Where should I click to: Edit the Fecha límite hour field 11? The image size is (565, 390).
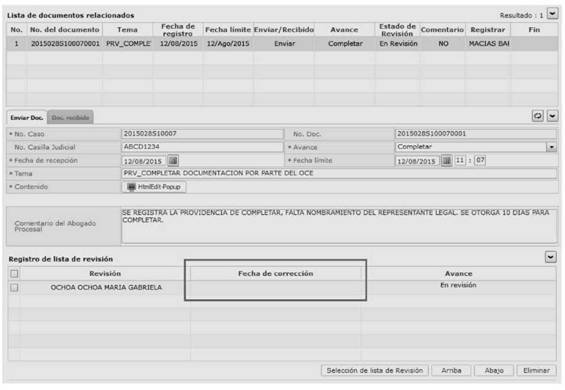pyautogui.click(x=460, y=160)
